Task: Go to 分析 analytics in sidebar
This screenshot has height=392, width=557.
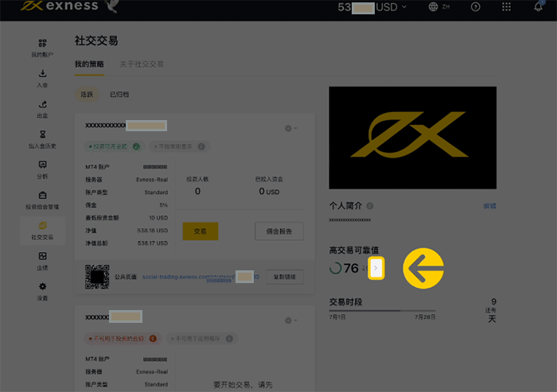Action: click(x=43, y=169)
